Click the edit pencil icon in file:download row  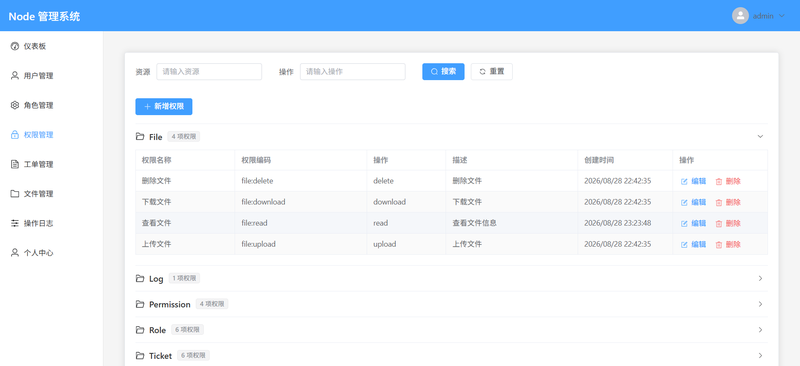[x=684, y=203]
